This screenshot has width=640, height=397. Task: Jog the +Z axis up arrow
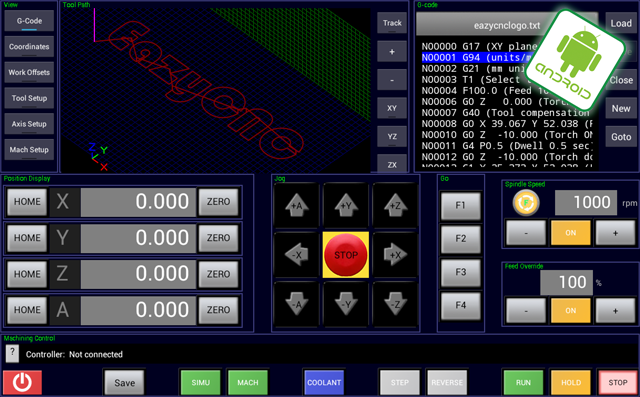pyautogui.click(x=395, y=206)
